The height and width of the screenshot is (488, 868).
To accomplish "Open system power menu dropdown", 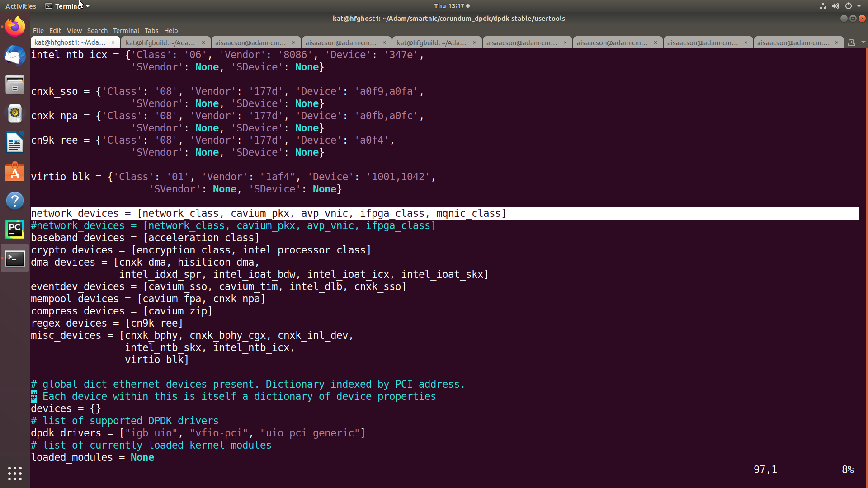I will pyautogui.click(x=859, y=6).
